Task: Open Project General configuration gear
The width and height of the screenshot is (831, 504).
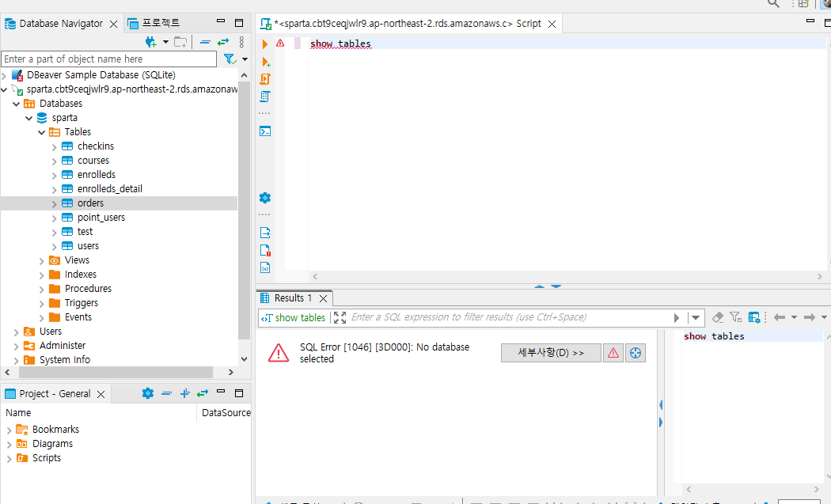Action: point(148,393)
